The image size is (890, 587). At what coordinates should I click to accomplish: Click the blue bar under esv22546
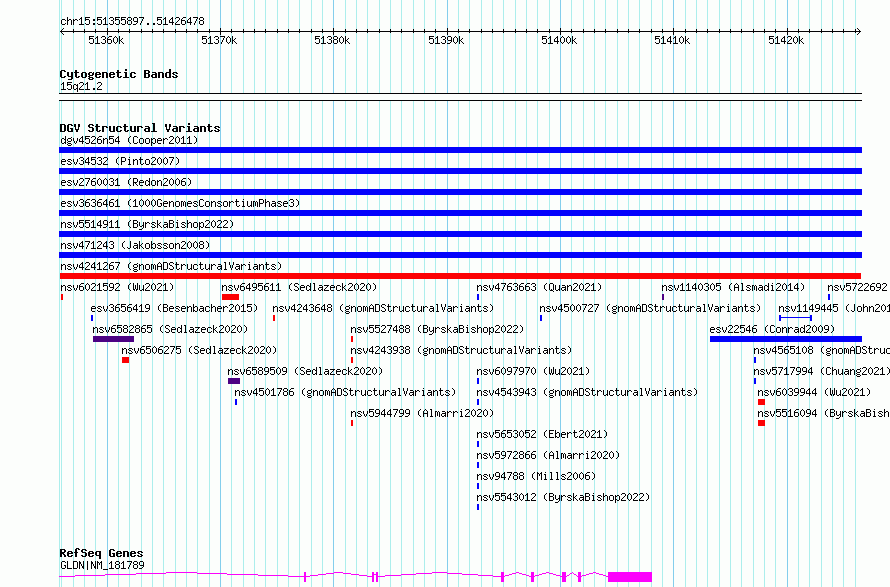coord(786,339)
